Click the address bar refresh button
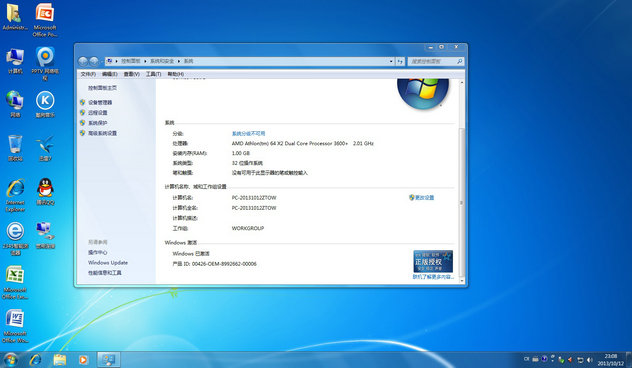Viewport: 632px width, 368px height. 400,61
